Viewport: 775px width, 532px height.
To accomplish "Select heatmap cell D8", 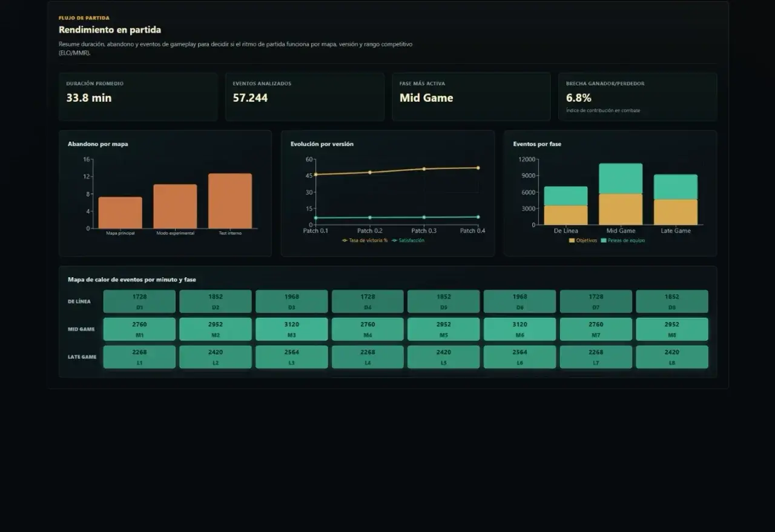I will [x=671, y=301].
